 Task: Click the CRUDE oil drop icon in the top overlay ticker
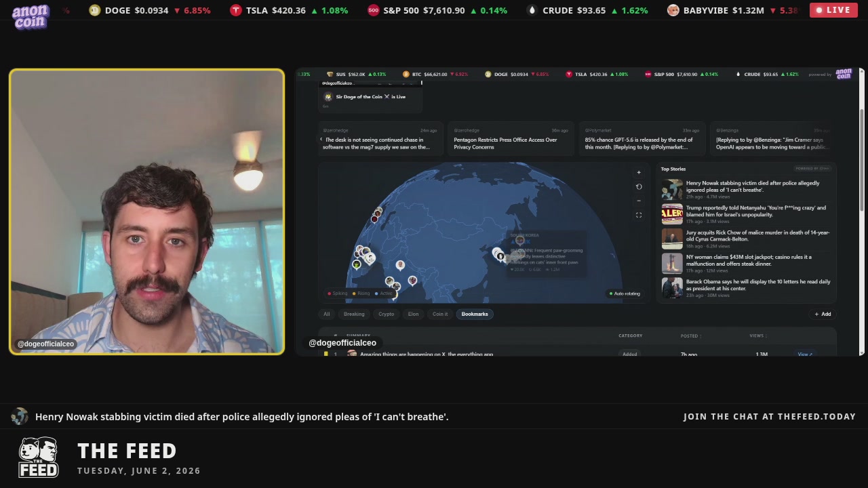click(x=532, y=10)
